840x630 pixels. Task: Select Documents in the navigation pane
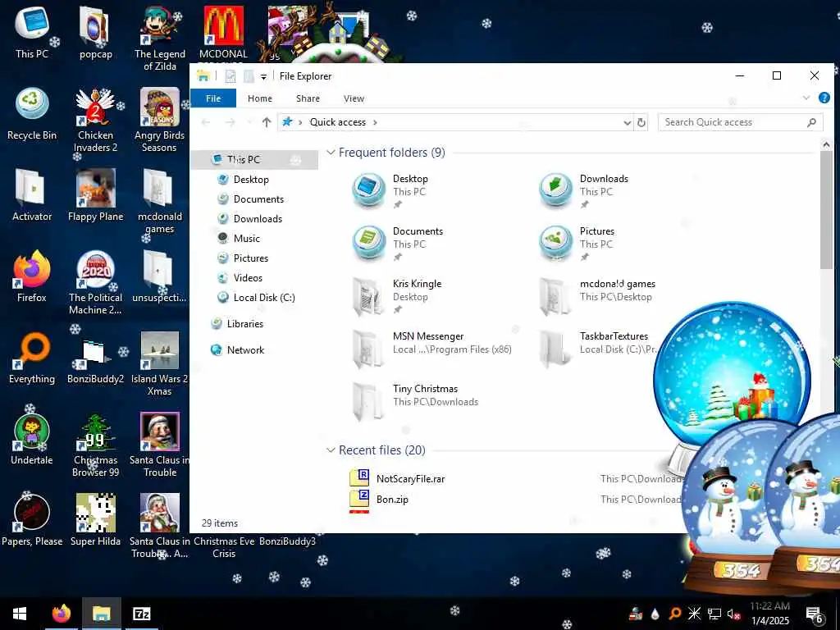258,199
